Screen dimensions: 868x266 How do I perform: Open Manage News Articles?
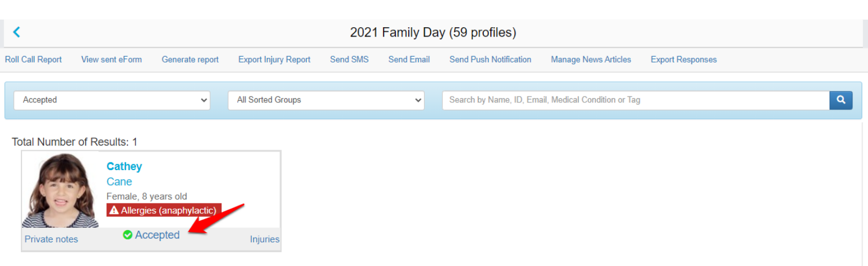[x=591, y=60]
